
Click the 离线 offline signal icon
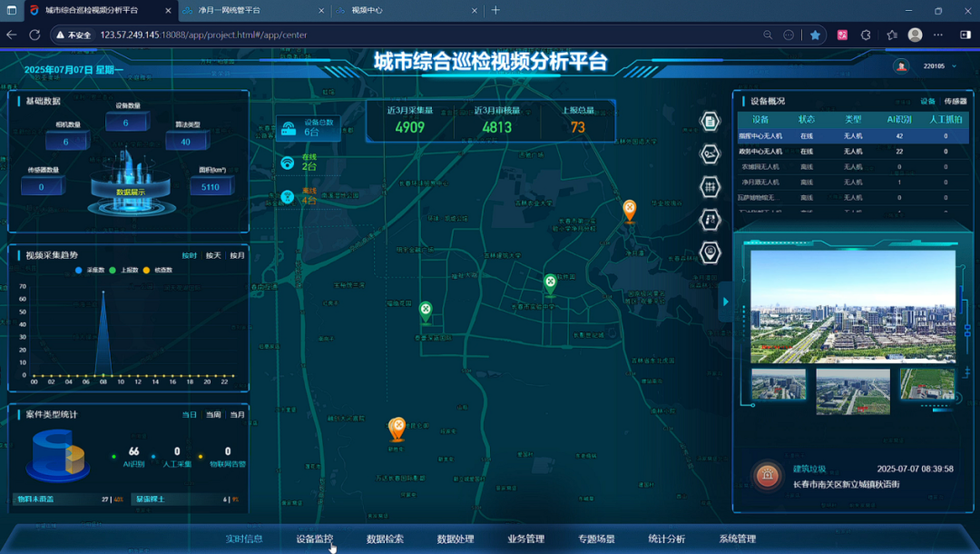click(x=287, y=197)
